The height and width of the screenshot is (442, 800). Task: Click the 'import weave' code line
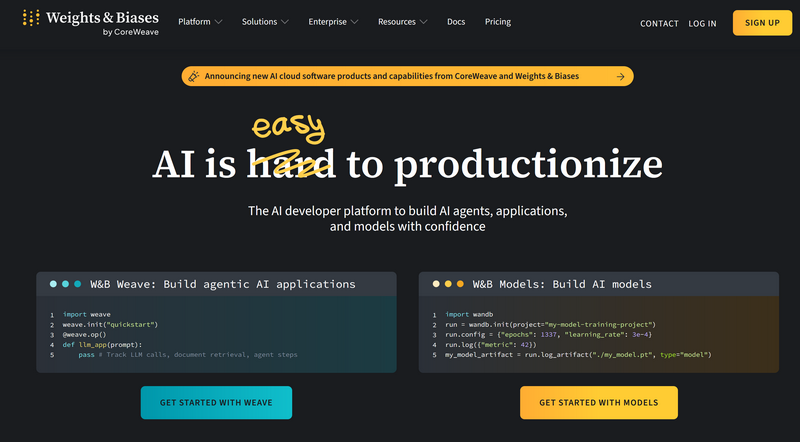coord(86,314)
